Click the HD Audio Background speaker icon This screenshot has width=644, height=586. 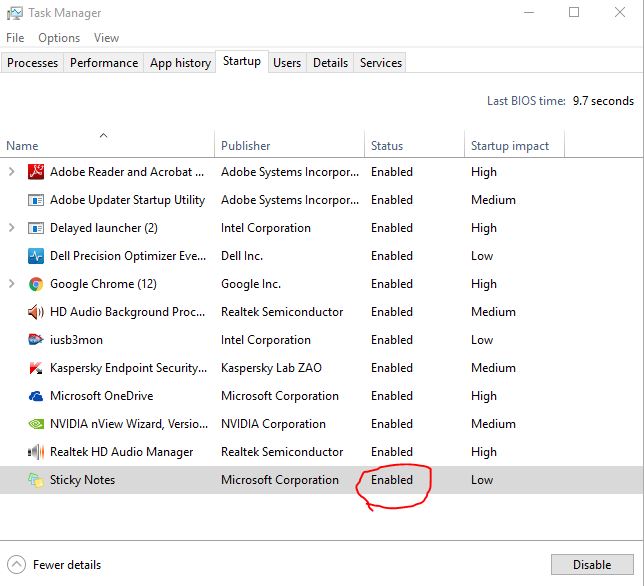tap(36, 312)
